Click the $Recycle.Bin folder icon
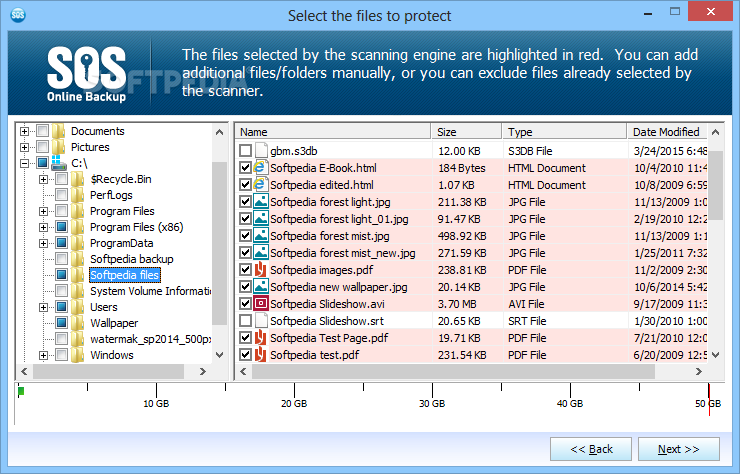Screen dimensions: 740x474 point(77,179)
